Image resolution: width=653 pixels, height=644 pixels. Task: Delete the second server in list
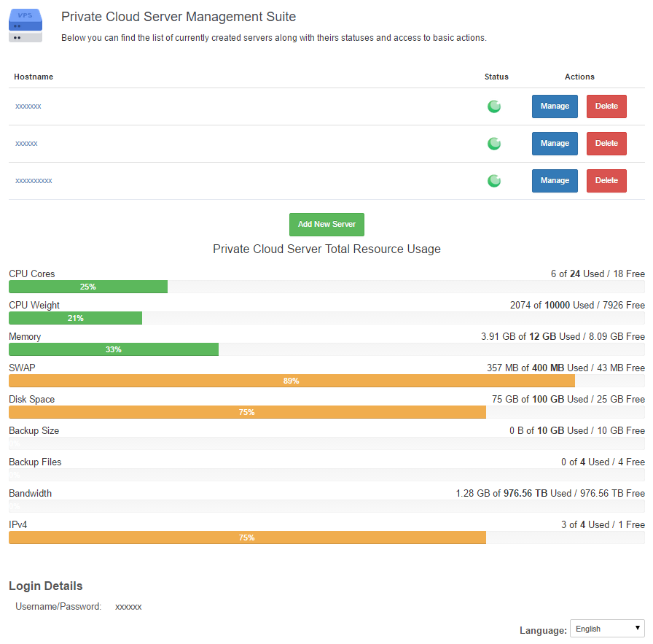tap(606, 144)
